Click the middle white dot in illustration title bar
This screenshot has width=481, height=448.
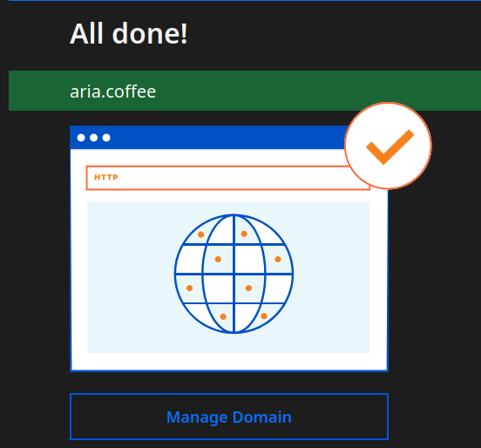tap(93, 138)
